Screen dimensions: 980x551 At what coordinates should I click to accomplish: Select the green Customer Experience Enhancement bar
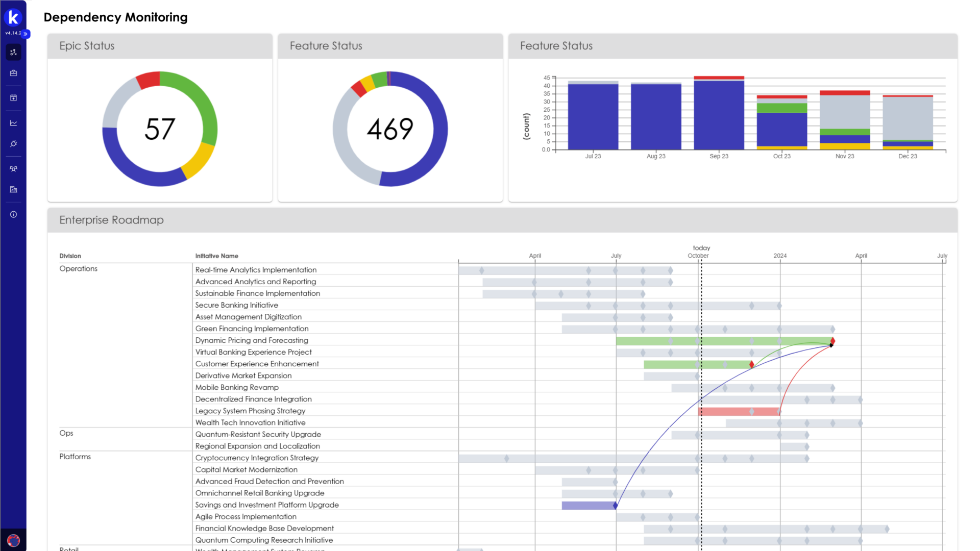click(694, 364)
